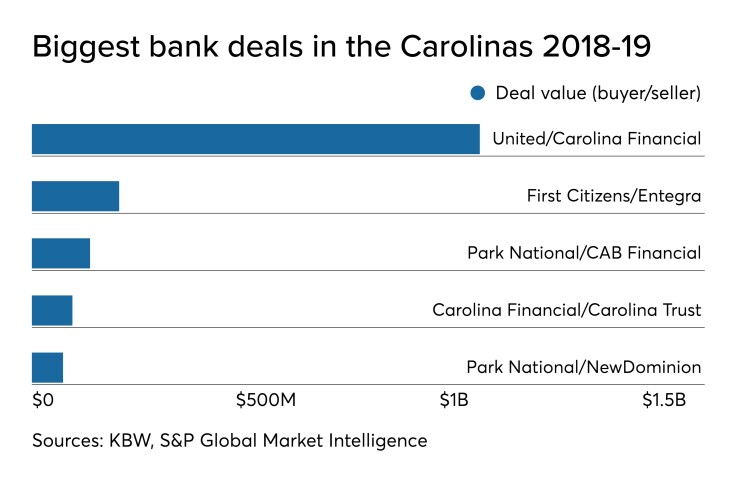Click the Park National/CAB Financial label
Image resolution: width=740 pixels, height=482 pixels.
[x=584, y=253]
